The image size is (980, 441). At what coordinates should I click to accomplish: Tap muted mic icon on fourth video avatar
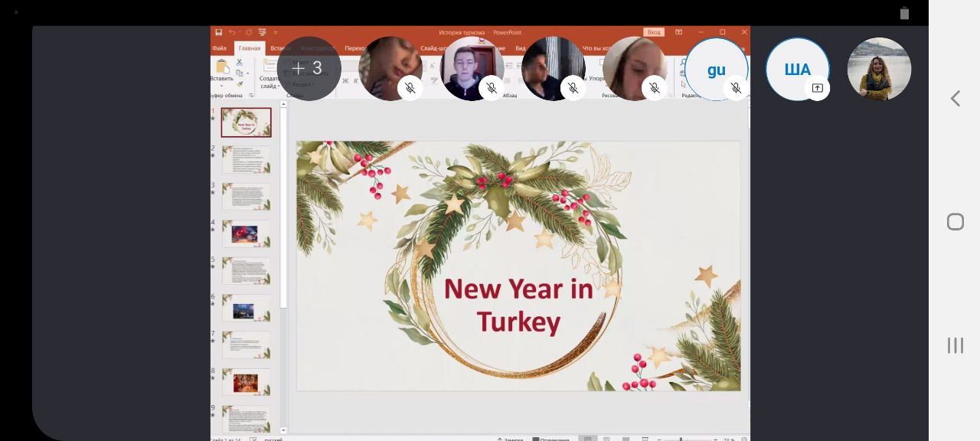655,89
